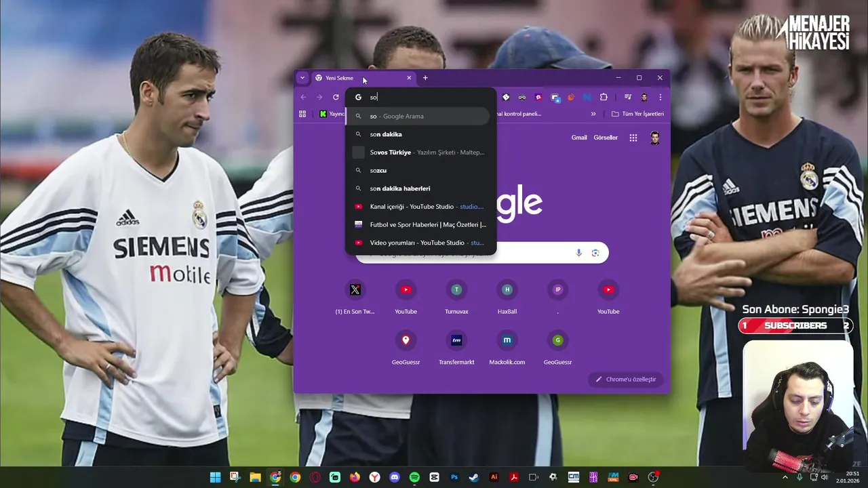Click the pink square extension icon
868x488 pixels.
coord(538,97)
